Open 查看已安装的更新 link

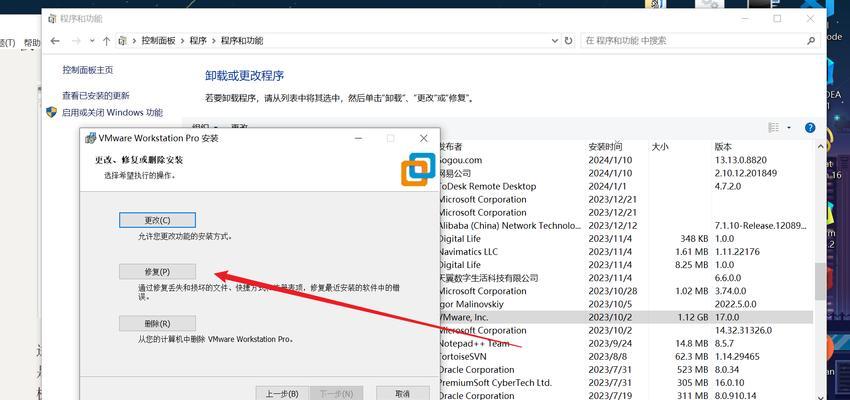coord(96,96)
